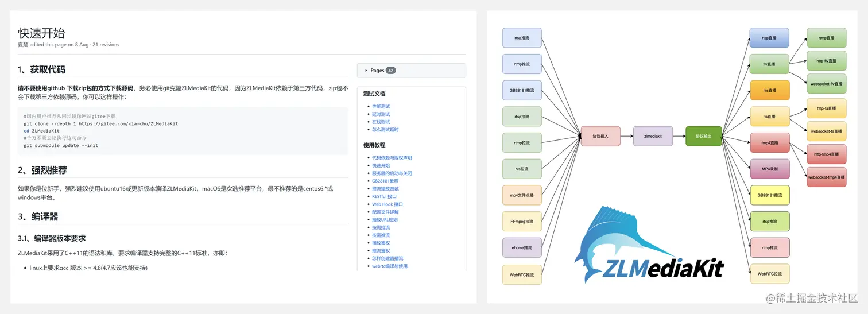
Task: Open the 配置文件详解 link
Action: 385,212
